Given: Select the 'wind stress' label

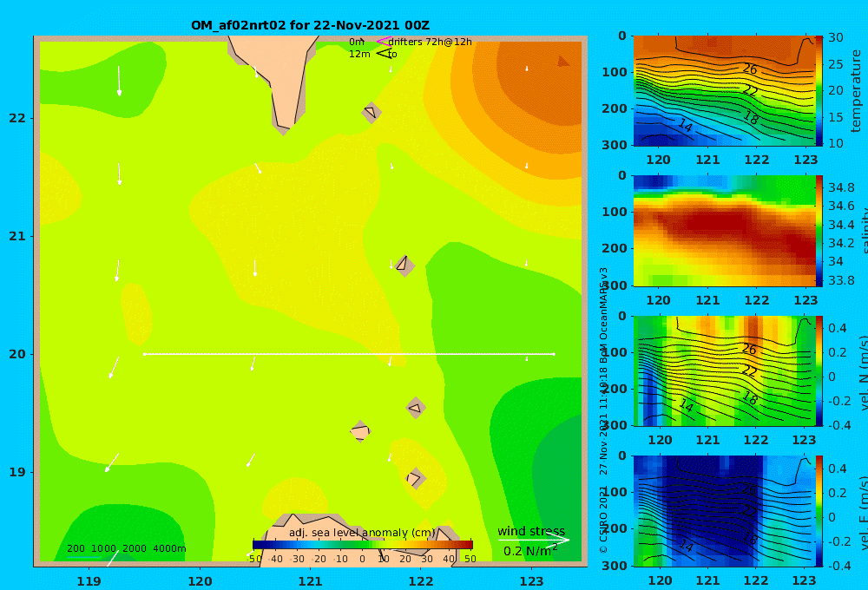Looking at the screenshot, I should pyautogui.click(x=531, y=531).
